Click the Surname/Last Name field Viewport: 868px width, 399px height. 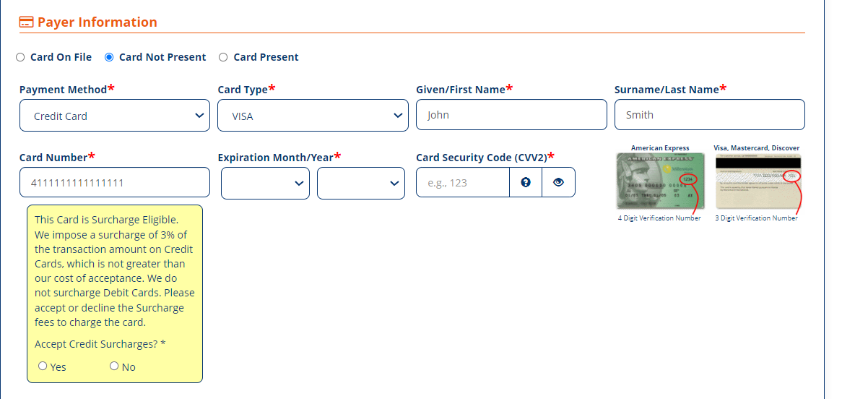(709, 115)
